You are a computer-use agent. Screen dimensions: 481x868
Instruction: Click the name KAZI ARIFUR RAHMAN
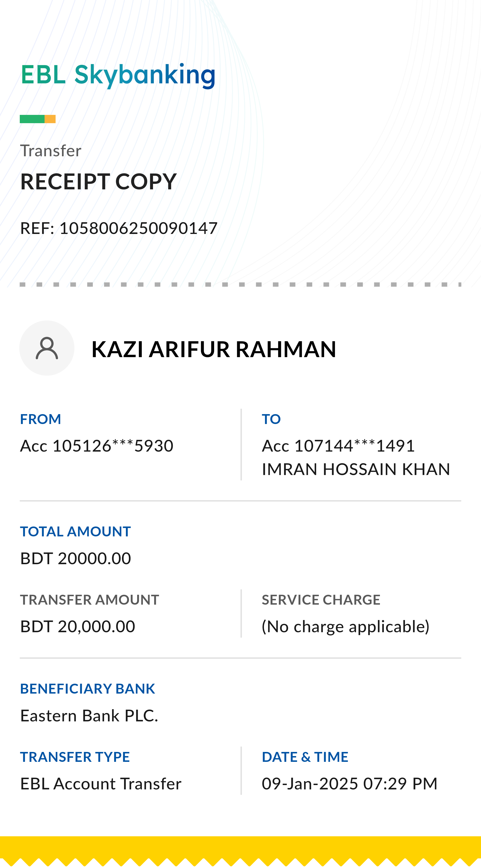click(x=214, y=349)
